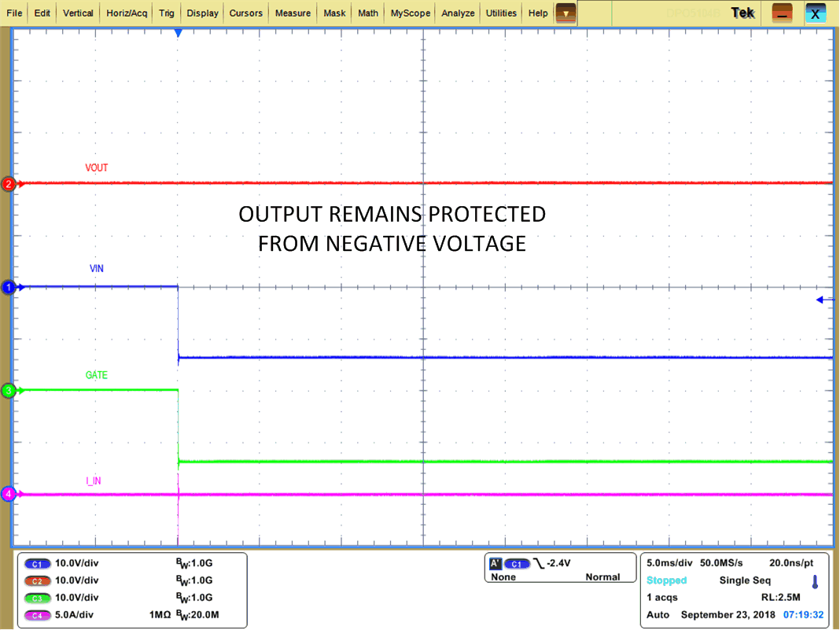Click the channel 1 VIN ground marker
Image resolution: width=840 pixels, height=630 pixels.
click(9, 288)
